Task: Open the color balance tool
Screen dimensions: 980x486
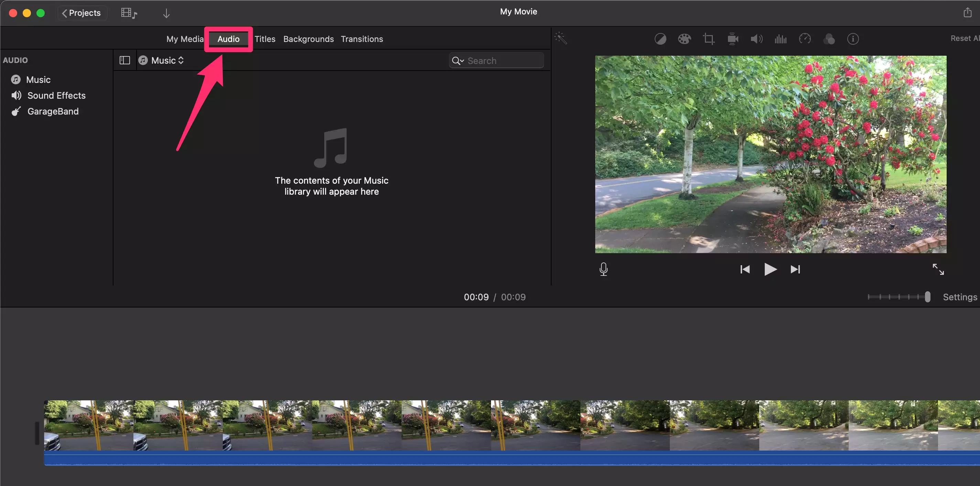Action: (660, 39)
